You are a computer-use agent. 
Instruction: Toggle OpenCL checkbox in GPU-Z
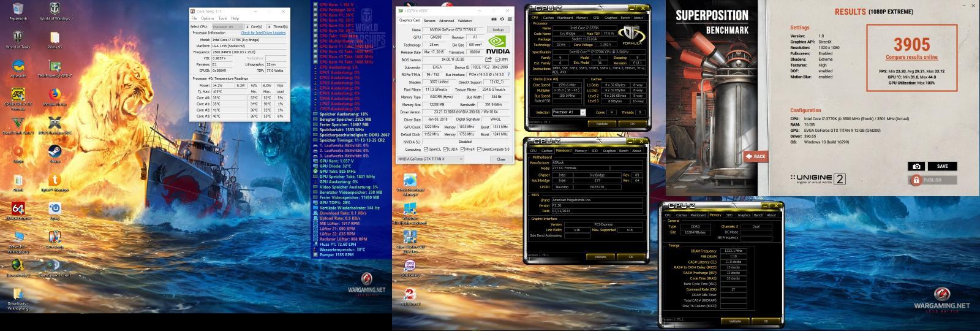tap(427, 149)
